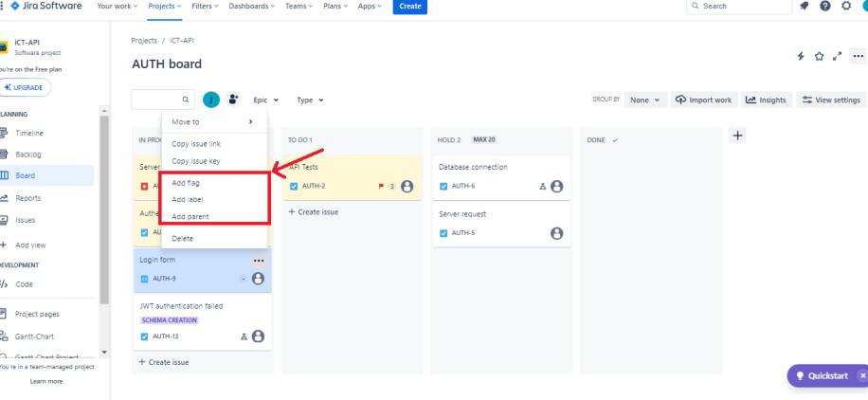The image size is (868, 400).
Task: Expand the Apps dropdown
Action: pyautogui.click(x=370, y=6)
